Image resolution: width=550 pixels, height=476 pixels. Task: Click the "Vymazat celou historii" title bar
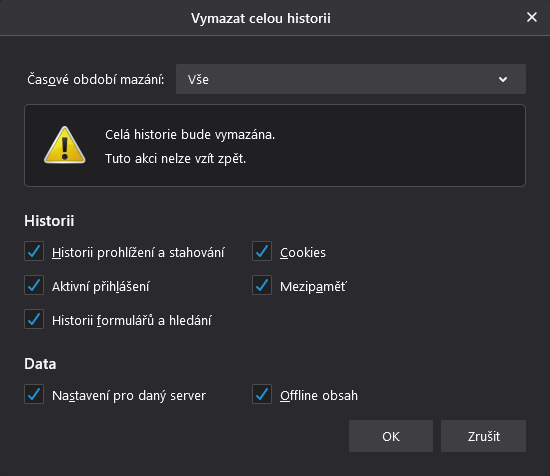(261, 18)
